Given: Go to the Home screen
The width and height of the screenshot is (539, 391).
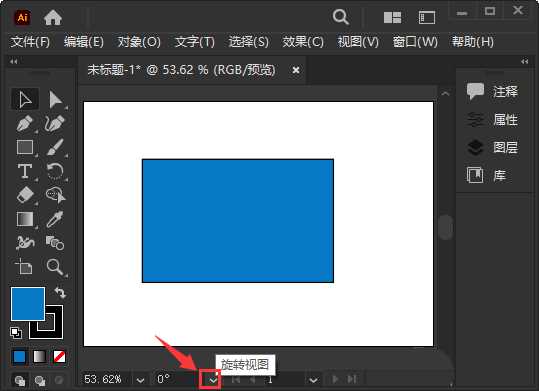Looking at the screenshot, I should [53, 17].
